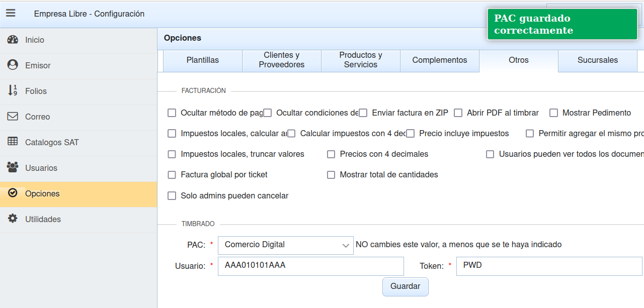The width and height of the screenshot is (644, 308).
Task: Click the Usuario input field
Action: point(310,266)
